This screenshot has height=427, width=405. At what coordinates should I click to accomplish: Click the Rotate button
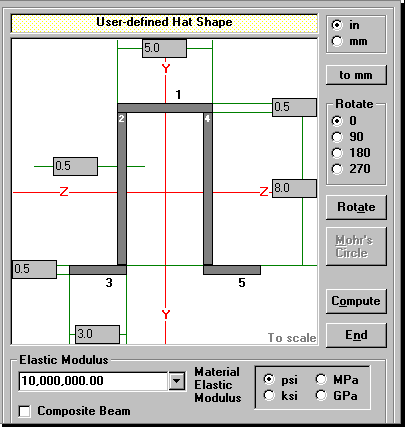[356, 207]
